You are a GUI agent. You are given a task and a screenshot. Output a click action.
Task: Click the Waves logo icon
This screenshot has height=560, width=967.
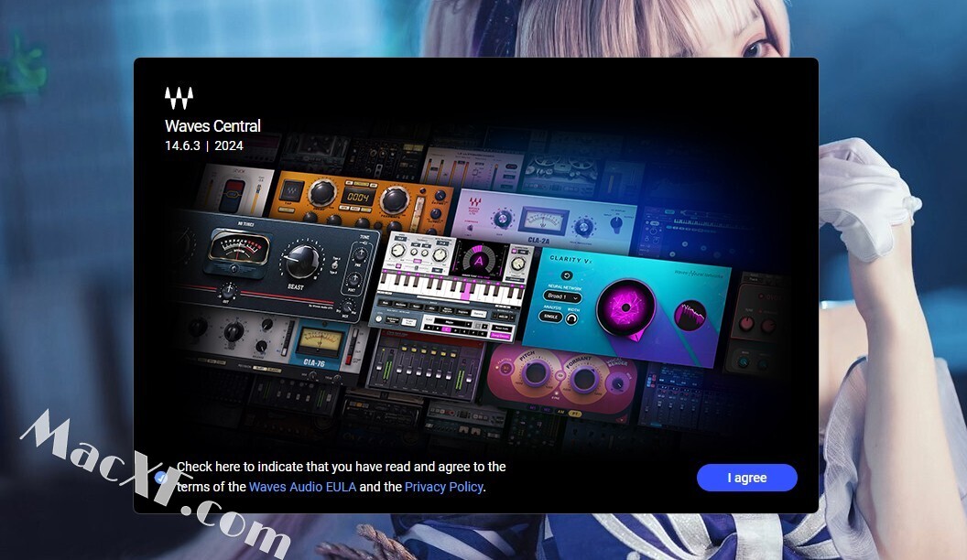179,98
